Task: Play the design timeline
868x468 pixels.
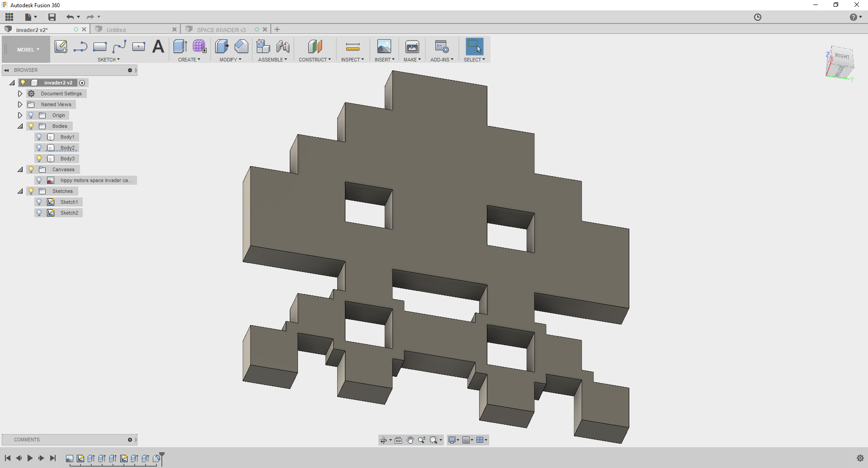Action: (30, 458)
